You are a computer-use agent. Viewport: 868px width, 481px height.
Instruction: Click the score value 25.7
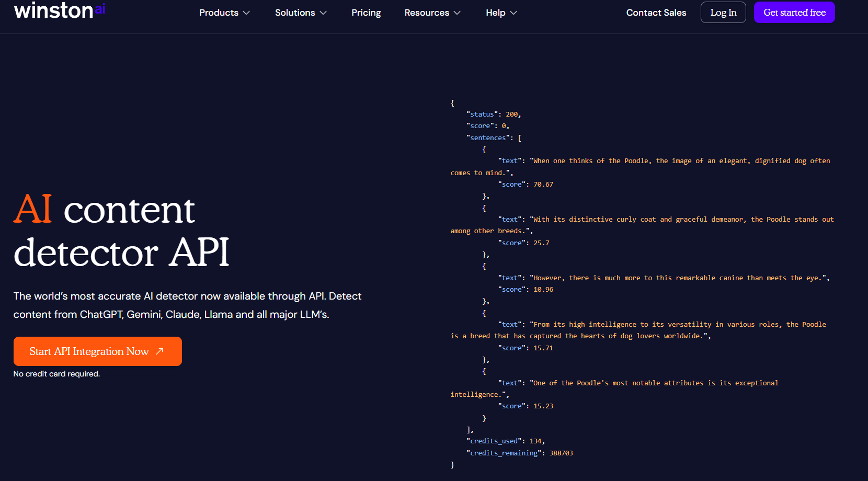click(541, 243)
